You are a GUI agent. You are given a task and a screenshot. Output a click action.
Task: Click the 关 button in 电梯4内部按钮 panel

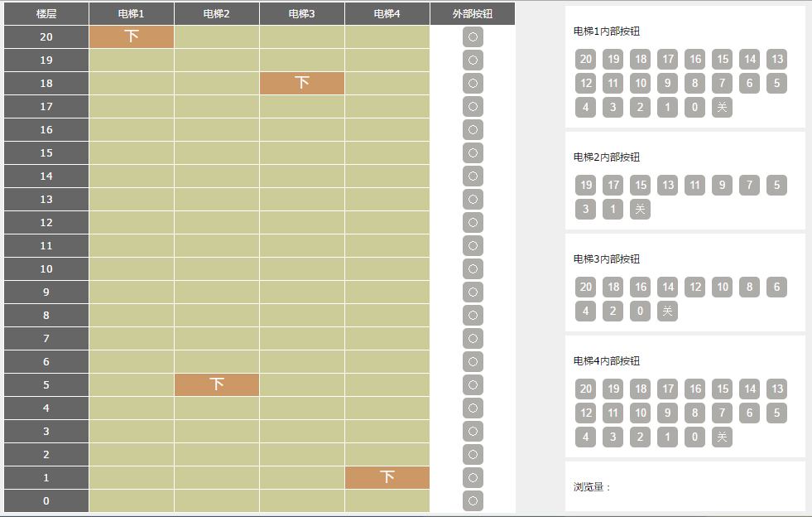coord(722,437)
